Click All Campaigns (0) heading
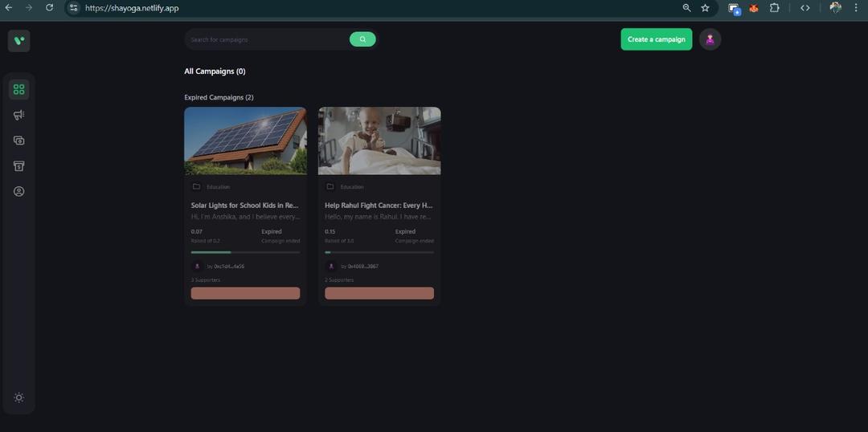 pos(215,71)
